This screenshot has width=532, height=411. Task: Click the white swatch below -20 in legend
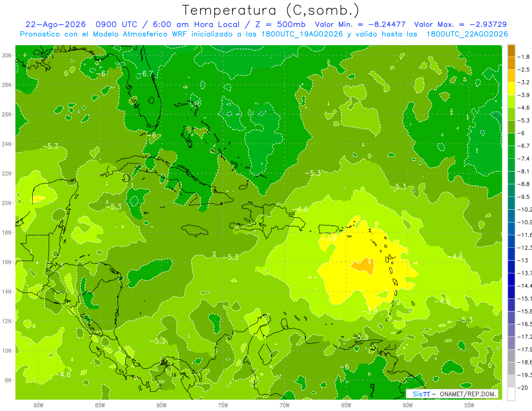(x=511, y=394)
